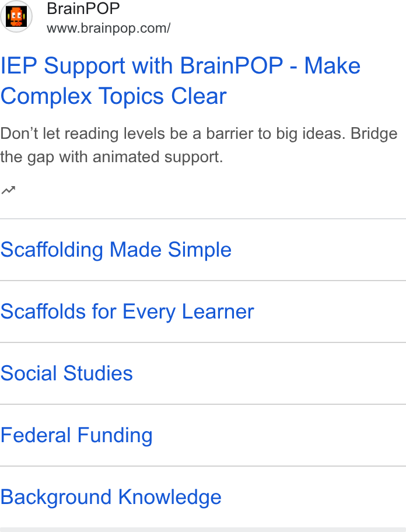The width and height of the screenshot is (406, 532).
Task: Go to the Social Studies sitelink
Action: click(66, 373)
